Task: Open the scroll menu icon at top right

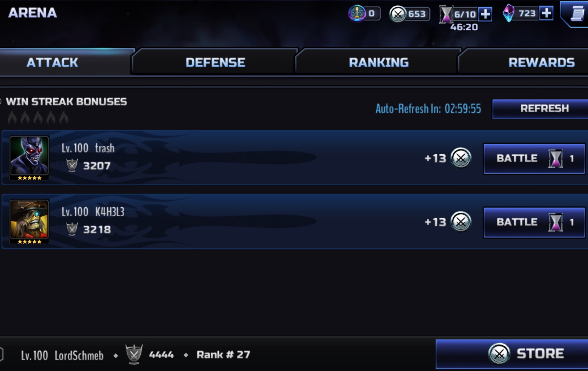Action: click(x=577, y=14)
